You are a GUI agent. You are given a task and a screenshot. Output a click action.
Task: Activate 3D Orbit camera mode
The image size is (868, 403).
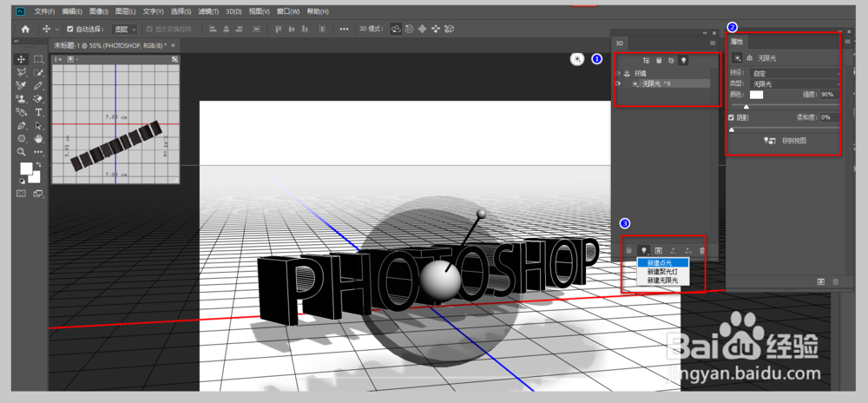pos(396,29)
